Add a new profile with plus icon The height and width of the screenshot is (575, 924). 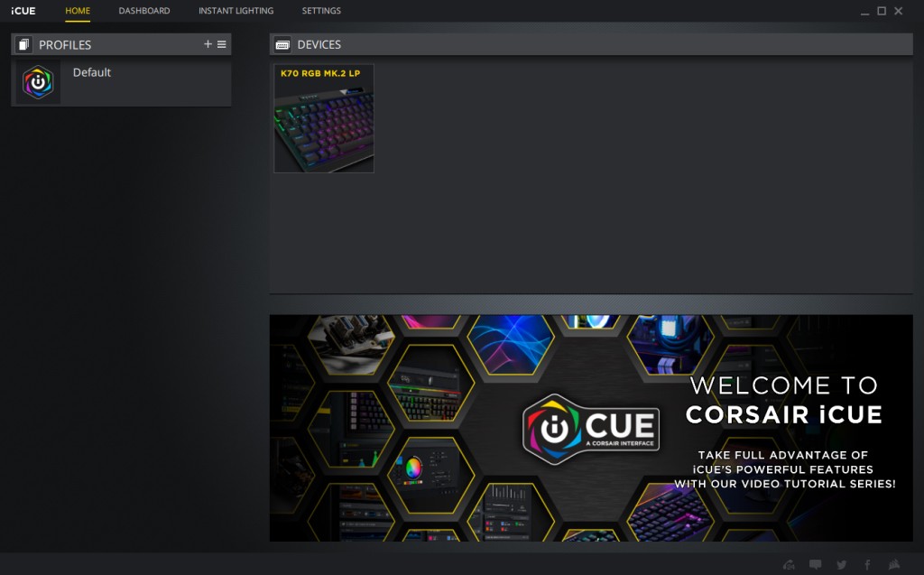(x=208, y=44)
